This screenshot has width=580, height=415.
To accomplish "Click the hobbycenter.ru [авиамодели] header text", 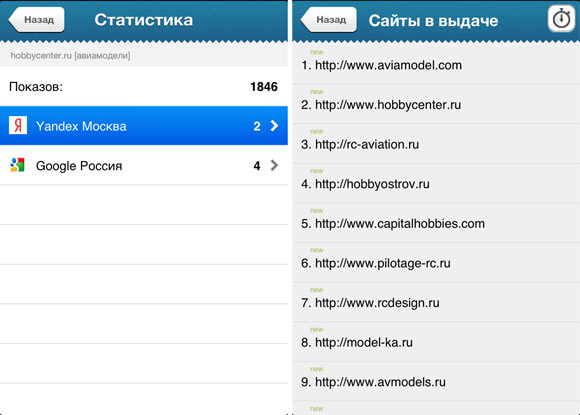I will (70, 55).
